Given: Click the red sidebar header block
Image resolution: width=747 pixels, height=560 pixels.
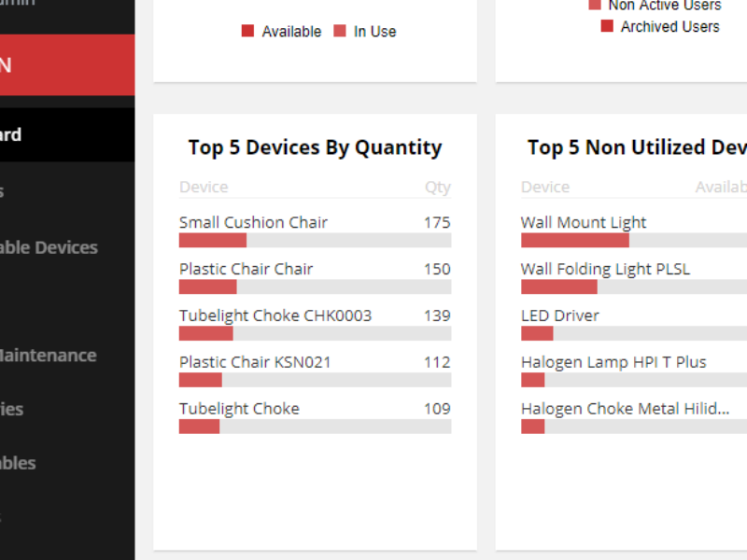Looking at the screenshot, I should [67, 64].
